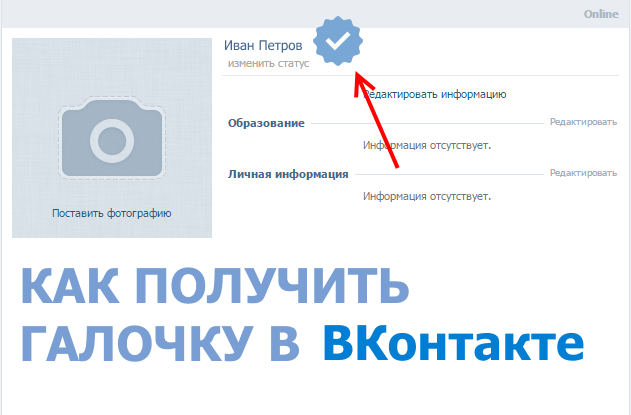The width and height of the screenshot is (631, 415).
Task: Select the Личная информация section header
Action: [288, 174]
